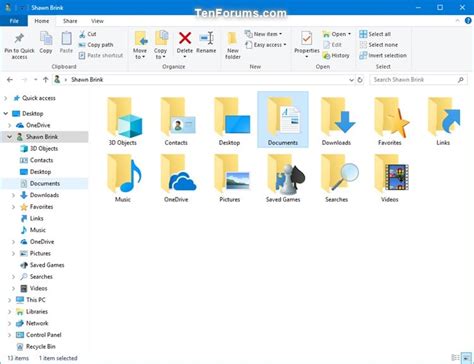The width and height of the screenshot is (474, 364).
Task: Click the Paste ribbon button
Action: coord(66,42)
